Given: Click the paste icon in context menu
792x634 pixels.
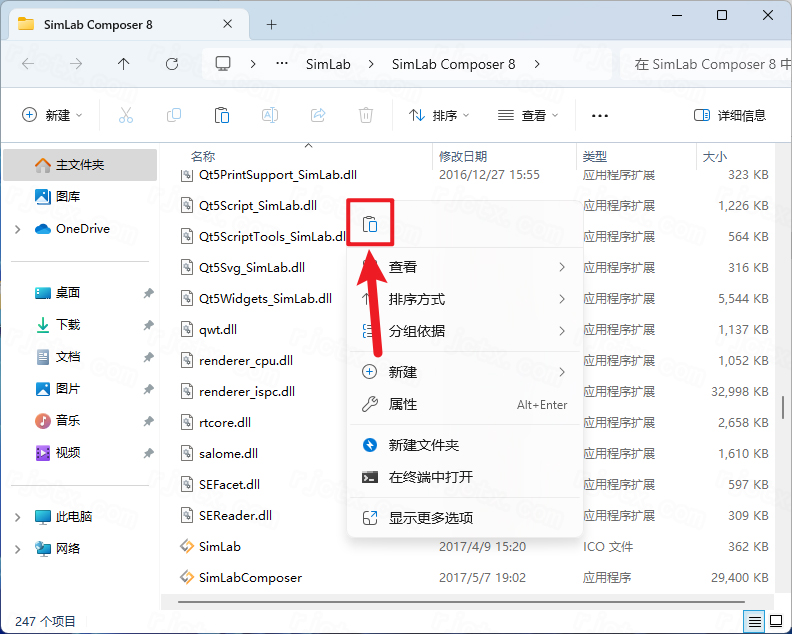Looking at the screenshot, I should [370, 224].
